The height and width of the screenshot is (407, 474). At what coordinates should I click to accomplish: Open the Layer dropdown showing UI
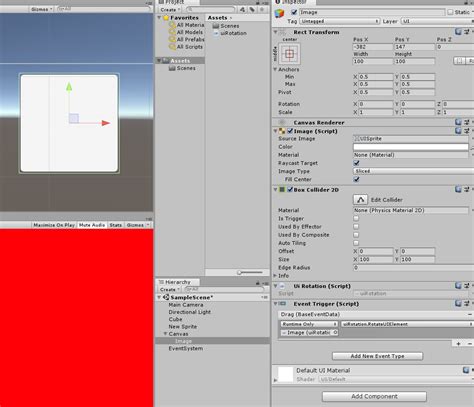(x=437, y=21)
